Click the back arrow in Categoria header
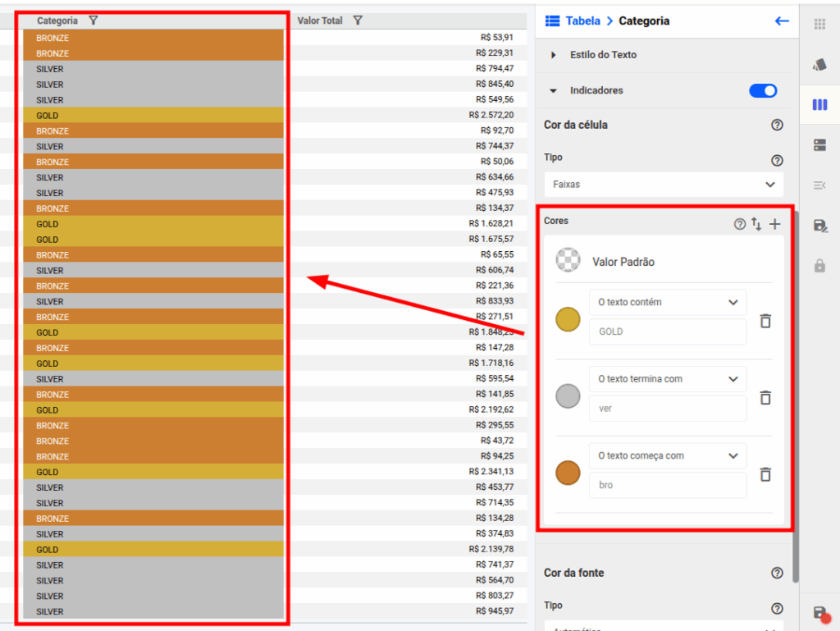Image resolution: width=840 pixels, height=631 pixels. coord(782,21)
